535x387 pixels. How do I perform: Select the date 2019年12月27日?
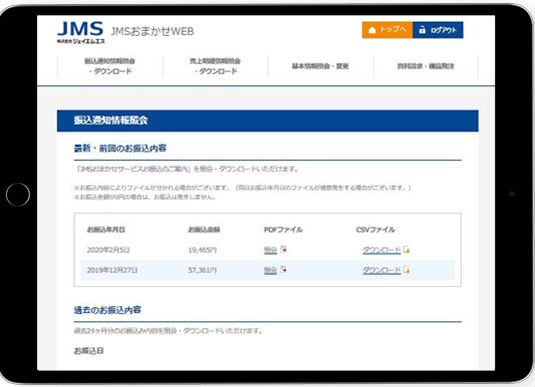point(112,270)
